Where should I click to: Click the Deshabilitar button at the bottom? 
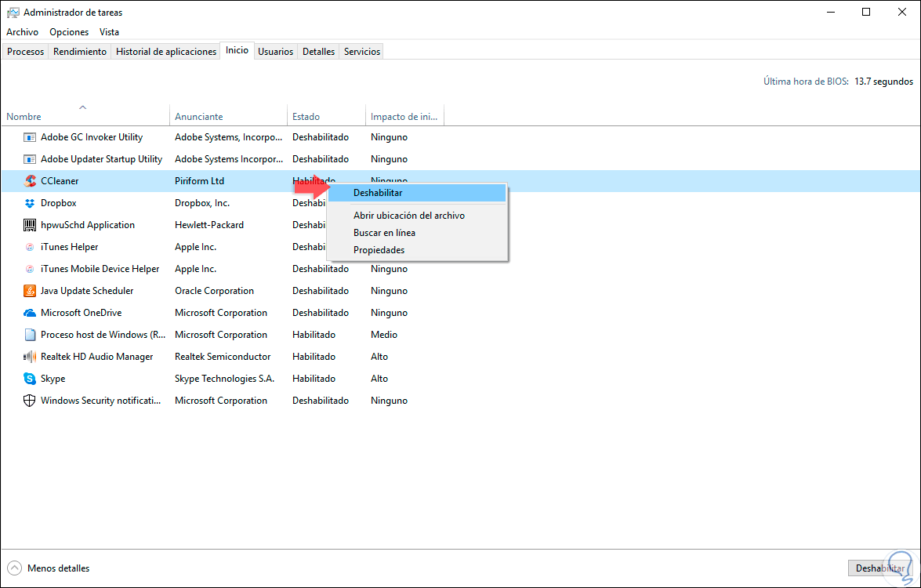[x=880, y=568]
